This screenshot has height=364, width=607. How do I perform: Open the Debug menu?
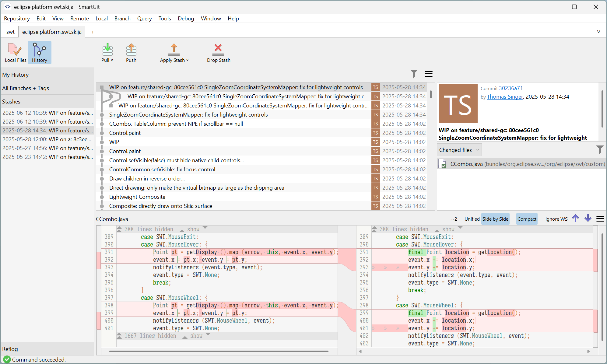tap(186, 18)
